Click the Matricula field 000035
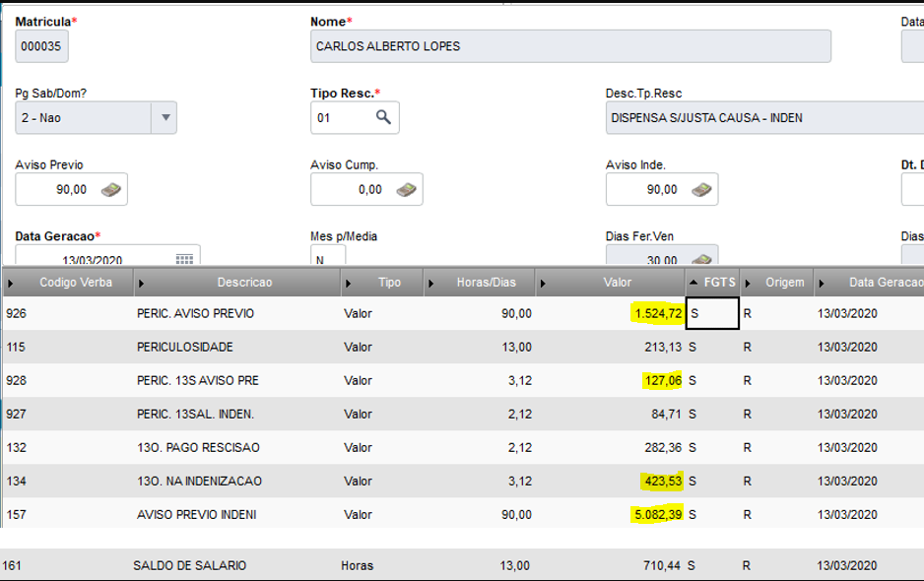This screenshot has height=581, width=924. (x=41, y=46)
